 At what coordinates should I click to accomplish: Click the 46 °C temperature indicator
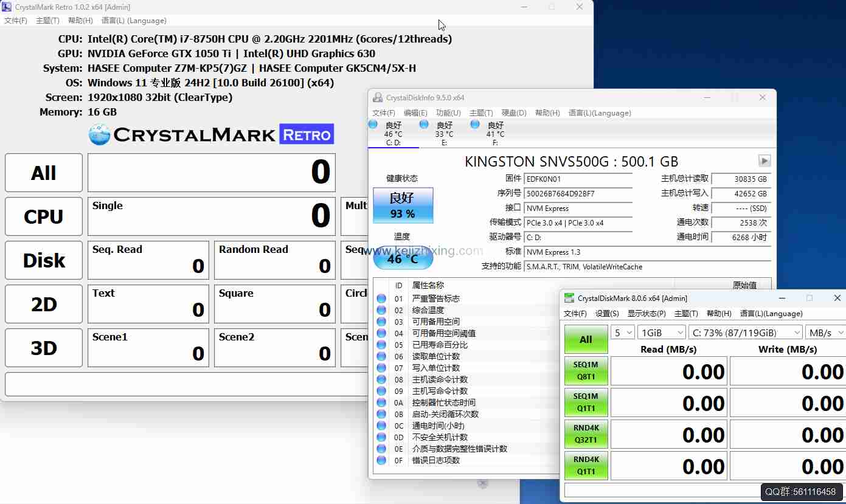[403, 258]
